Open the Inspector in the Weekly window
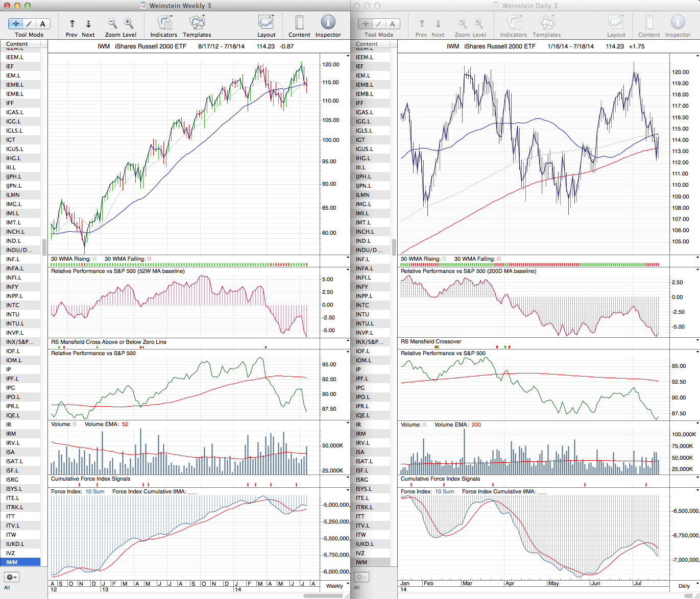700x599 pixels. (328, 23)
